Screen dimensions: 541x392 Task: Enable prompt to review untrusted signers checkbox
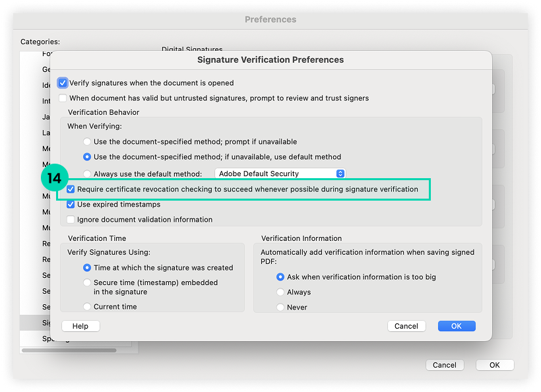coord(63,98)
